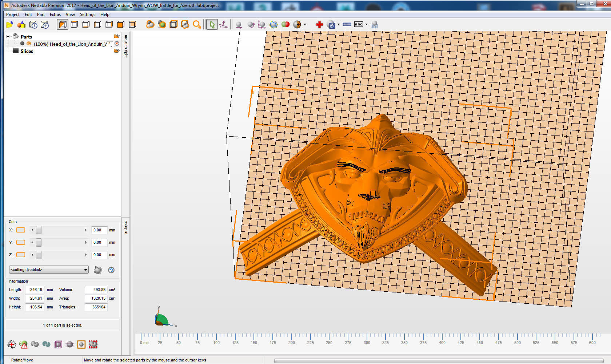The width and height of the screenshot is (611, 364).
Task: Click the highlighted framed sphere icon in bottom bar
Action: (x=81, y=344)
